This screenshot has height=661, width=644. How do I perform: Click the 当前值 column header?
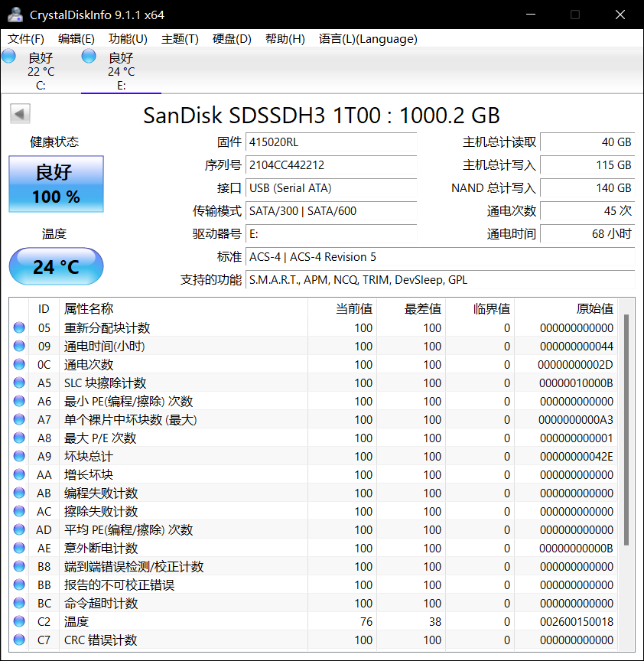point(342,308)
